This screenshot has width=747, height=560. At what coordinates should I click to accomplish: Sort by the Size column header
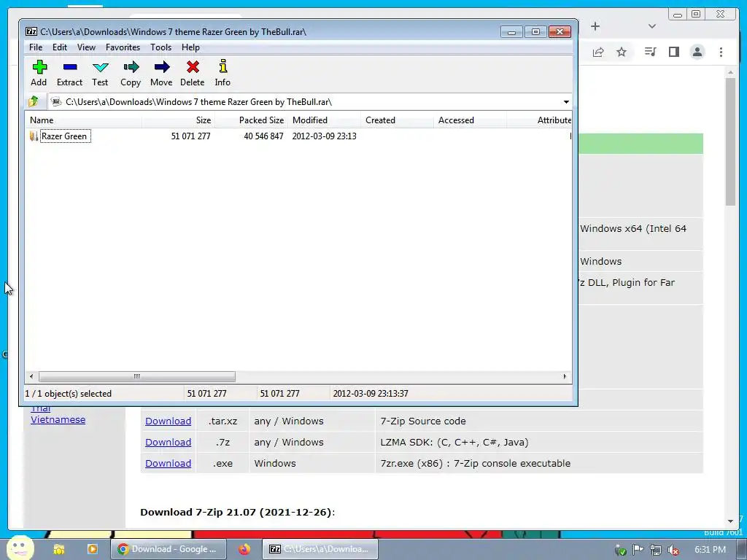178,120
